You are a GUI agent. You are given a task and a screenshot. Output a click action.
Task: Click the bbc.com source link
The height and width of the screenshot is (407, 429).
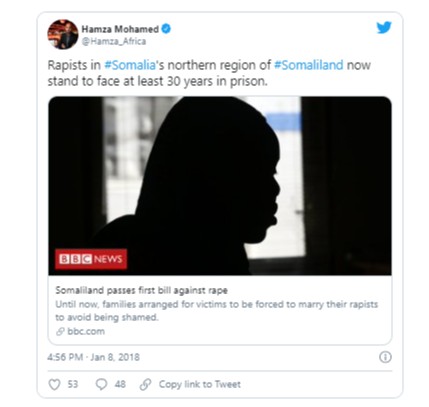(x=86, y=331)
